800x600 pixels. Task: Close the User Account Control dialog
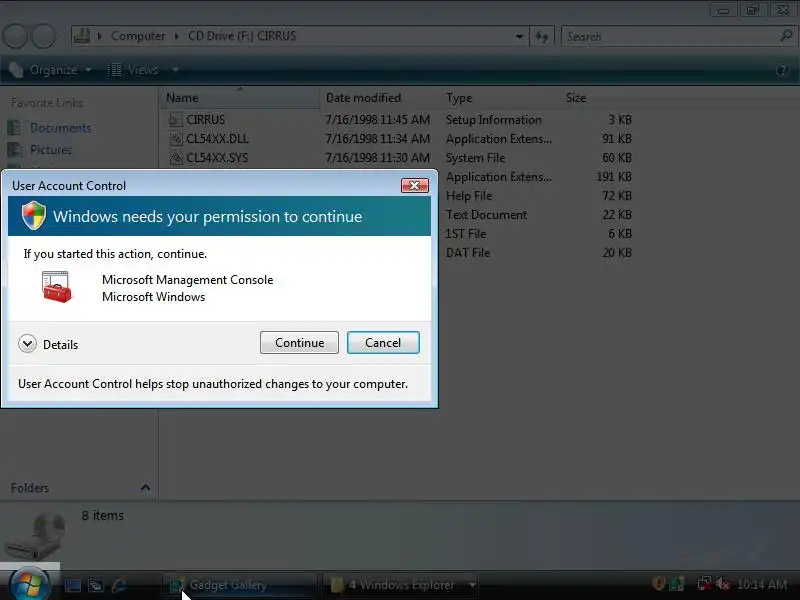point(415,185)
